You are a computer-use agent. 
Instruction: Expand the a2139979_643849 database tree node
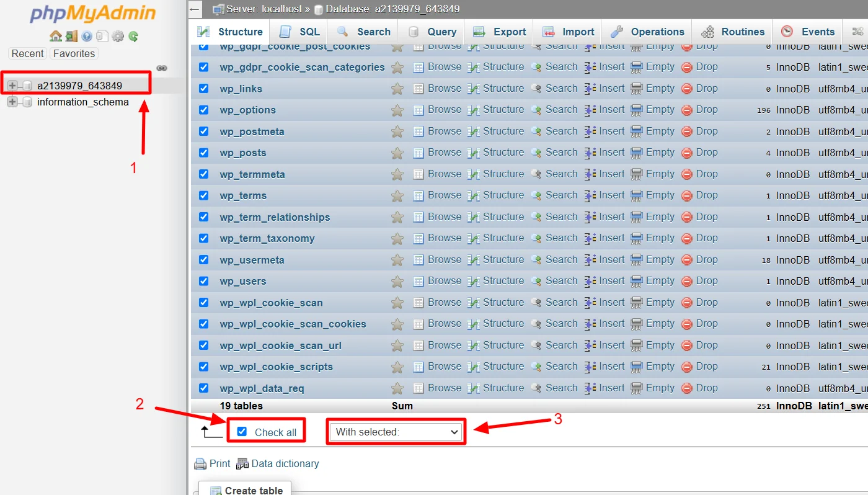click(x=12, y=86)
